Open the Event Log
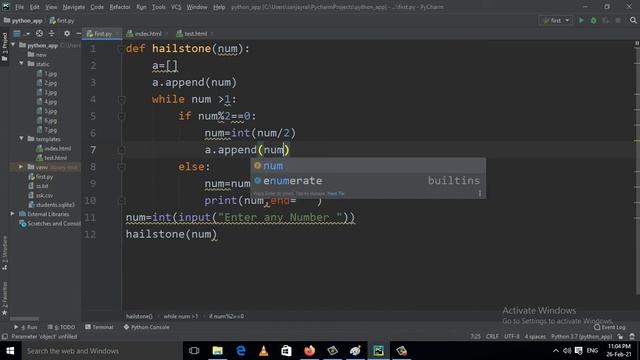 click(610, 327)
